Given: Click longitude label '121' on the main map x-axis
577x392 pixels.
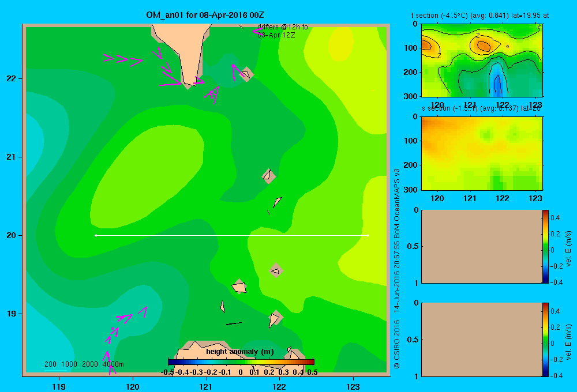Looking at the screenshot, I should coord(206,387).
